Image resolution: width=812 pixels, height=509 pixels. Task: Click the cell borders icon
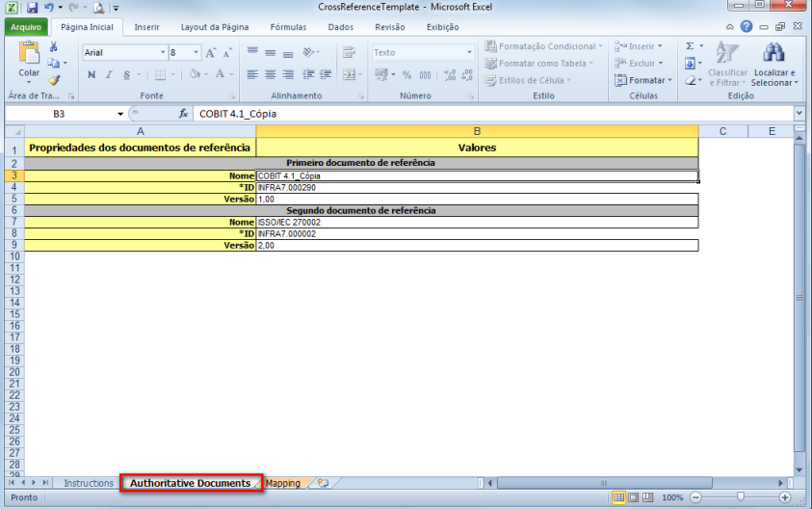click(161, 74)
